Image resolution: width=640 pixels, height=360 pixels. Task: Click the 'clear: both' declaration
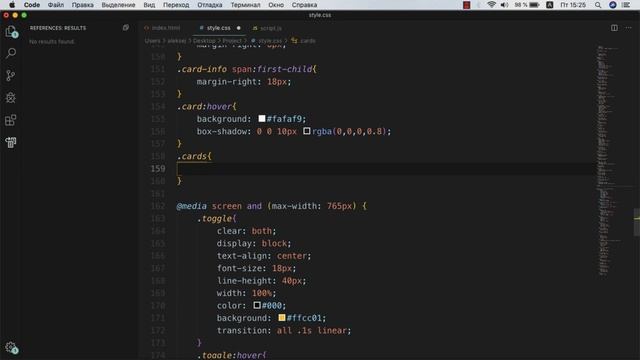246,231
